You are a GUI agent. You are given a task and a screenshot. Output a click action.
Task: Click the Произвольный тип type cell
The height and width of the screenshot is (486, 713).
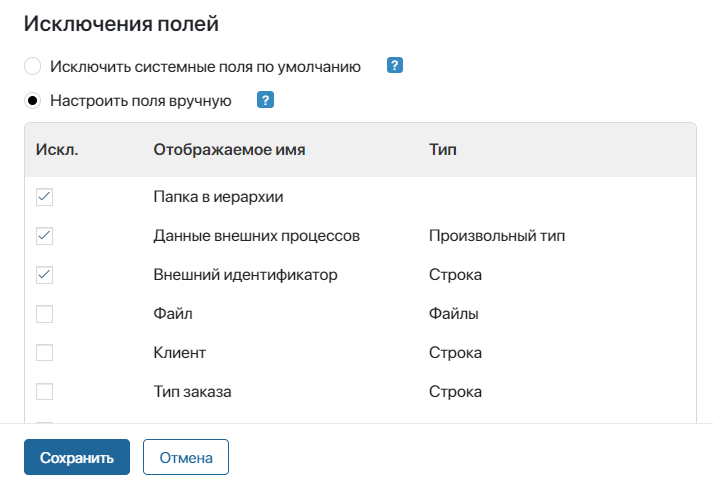(x=497, y=236)
